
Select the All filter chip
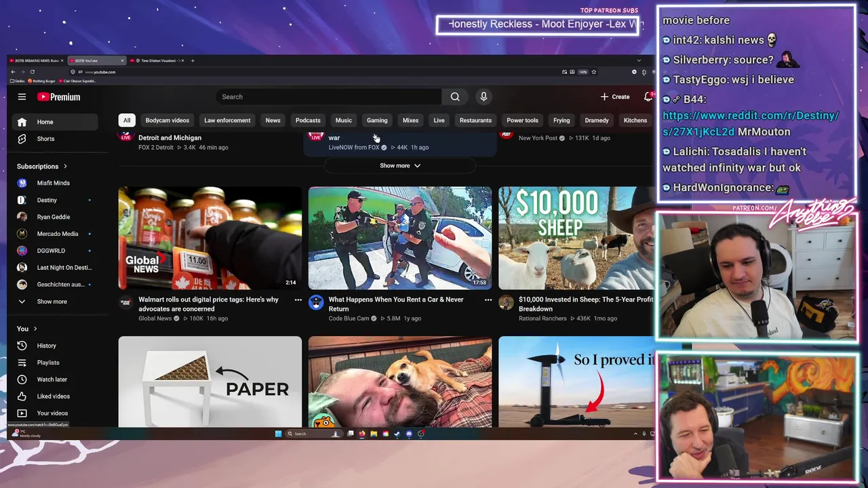(x=127, y=121)
